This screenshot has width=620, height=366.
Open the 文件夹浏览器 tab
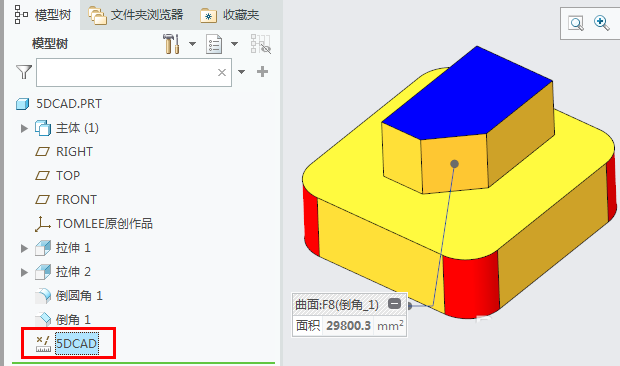[x=135, y=15]
